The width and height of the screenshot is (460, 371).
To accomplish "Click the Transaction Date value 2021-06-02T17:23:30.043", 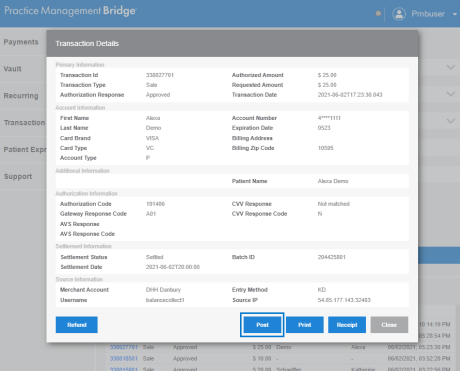I will pyautogui.click(x=350, y=95).
